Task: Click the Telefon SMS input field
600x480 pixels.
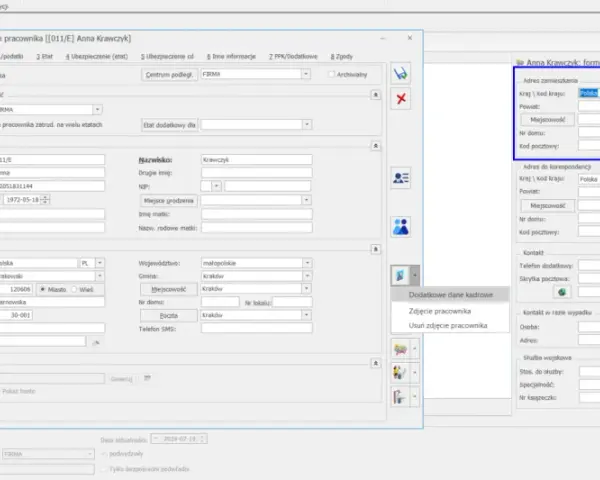Action: click(256, 328)
